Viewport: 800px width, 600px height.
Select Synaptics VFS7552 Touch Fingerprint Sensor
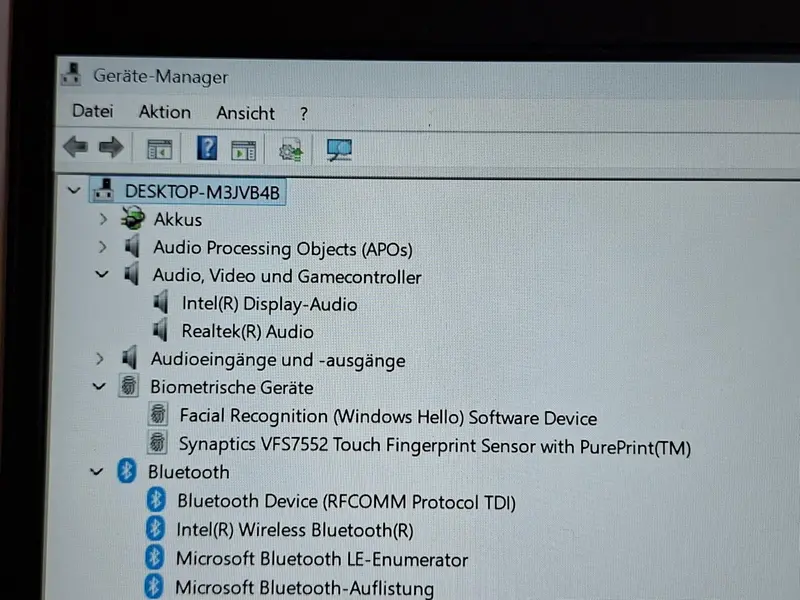(435, 445)
